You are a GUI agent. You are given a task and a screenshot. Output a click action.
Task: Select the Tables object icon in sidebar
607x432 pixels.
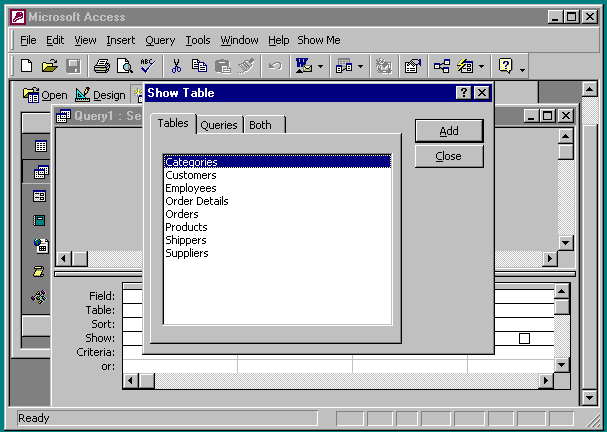[x=41, y=146]
